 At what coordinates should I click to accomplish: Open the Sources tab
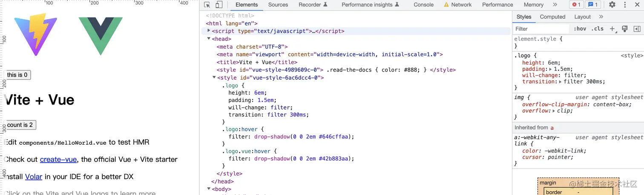click(x=278, y=5)
